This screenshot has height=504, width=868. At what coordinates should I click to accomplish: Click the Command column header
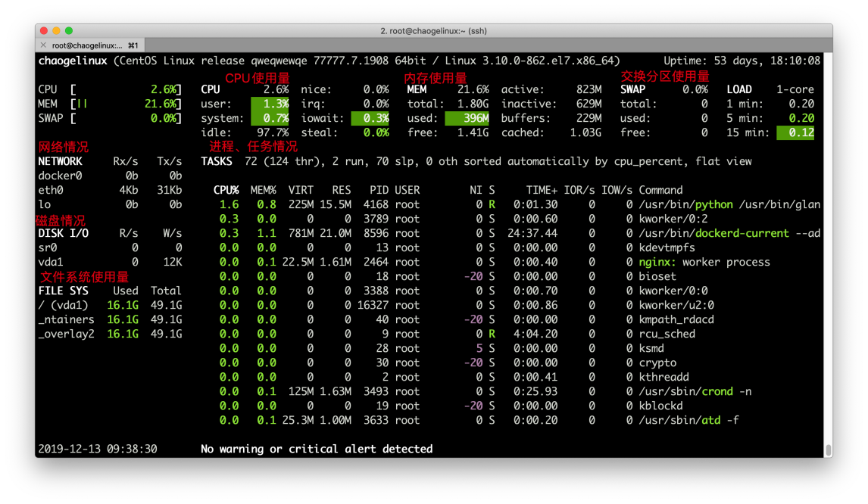pyautogui.click(x=660, y=190)
